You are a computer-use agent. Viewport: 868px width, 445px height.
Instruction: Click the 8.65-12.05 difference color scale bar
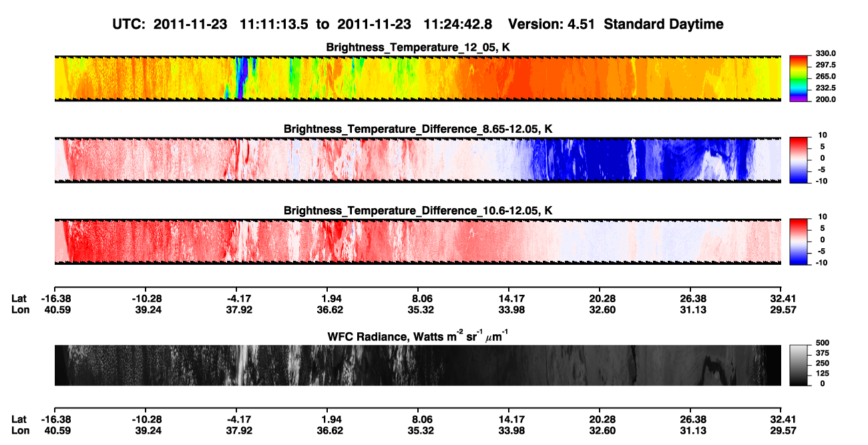pos(799,159)
